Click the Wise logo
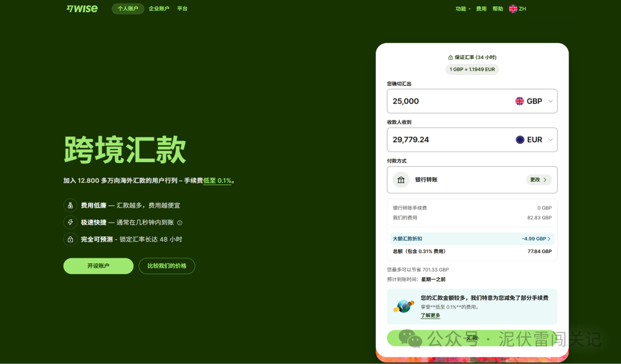The width and height of the screenshot is (621, 364). (82, 8)
